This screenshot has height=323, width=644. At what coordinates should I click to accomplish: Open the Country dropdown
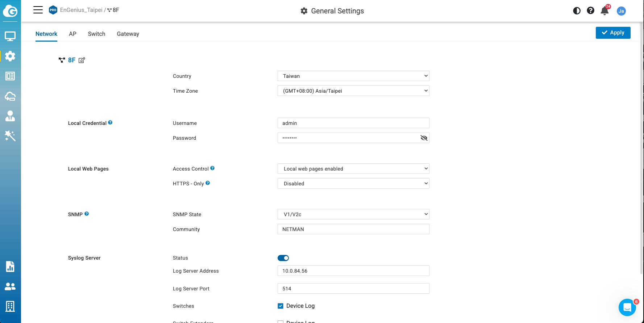(353, 76)
